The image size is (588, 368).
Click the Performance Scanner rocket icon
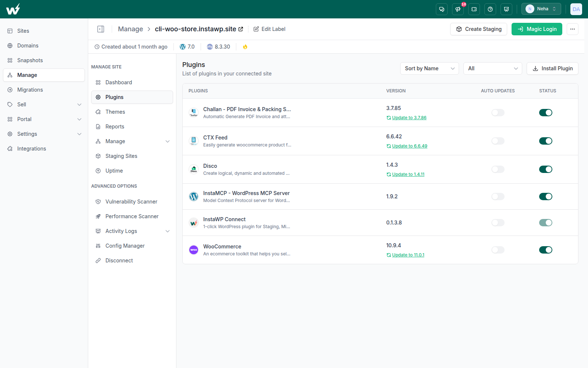click(98, 216)
